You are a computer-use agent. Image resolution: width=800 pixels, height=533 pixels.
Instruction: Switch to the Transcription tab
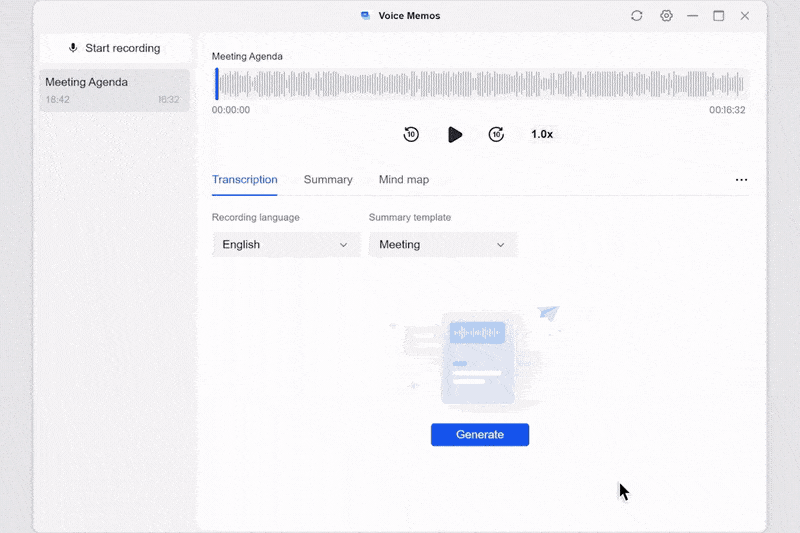click(x=244, y=180)
